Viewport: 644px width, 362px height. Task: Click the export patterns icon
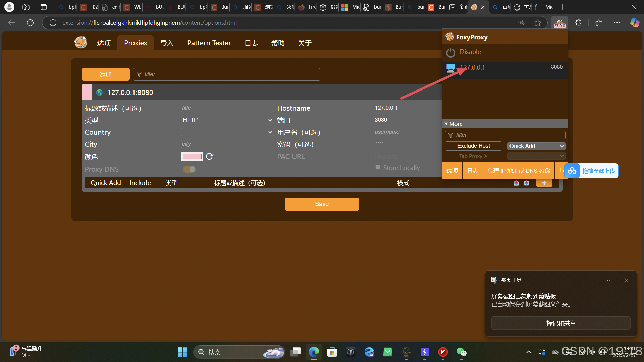point(527,183)
